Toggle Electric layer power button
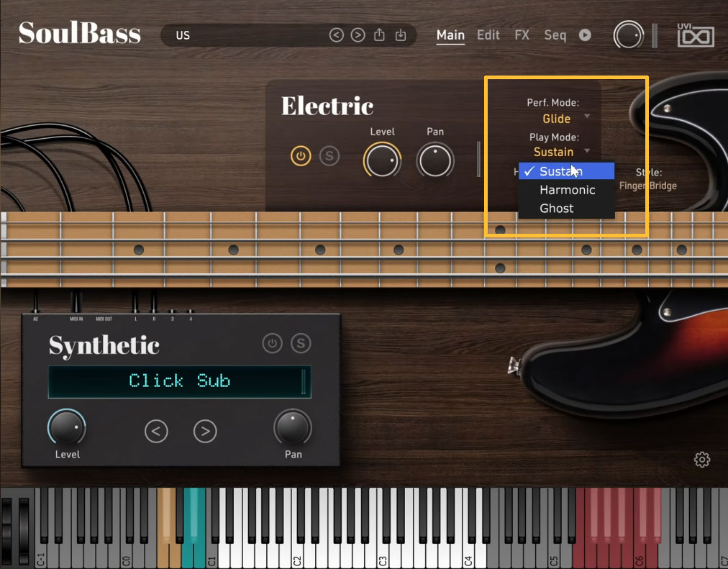The width and height of the screenshot is (728, 569). pos(301,156)
